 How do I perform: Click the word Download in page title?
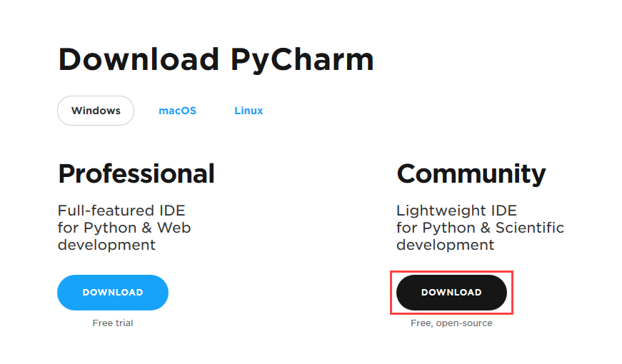[x=139, y=59]
